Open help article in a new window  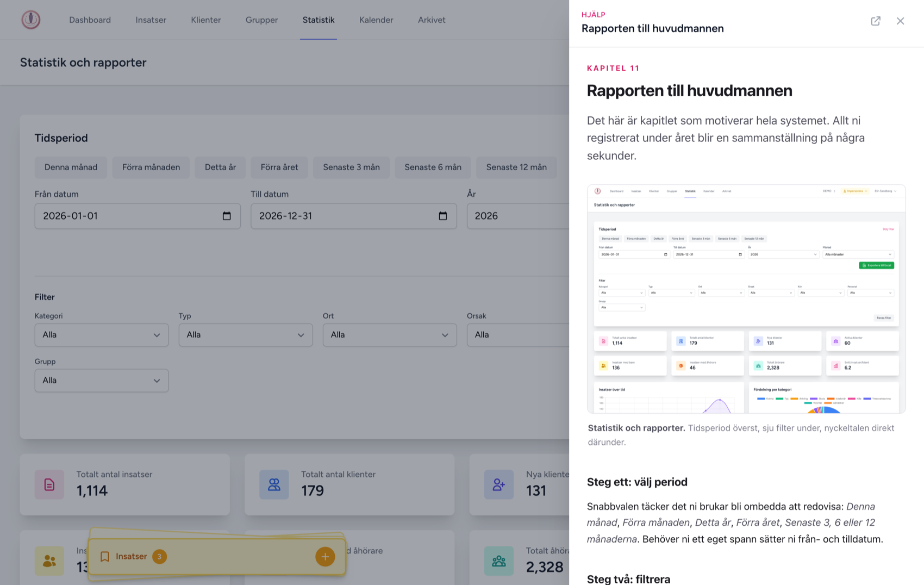(876, 21)
